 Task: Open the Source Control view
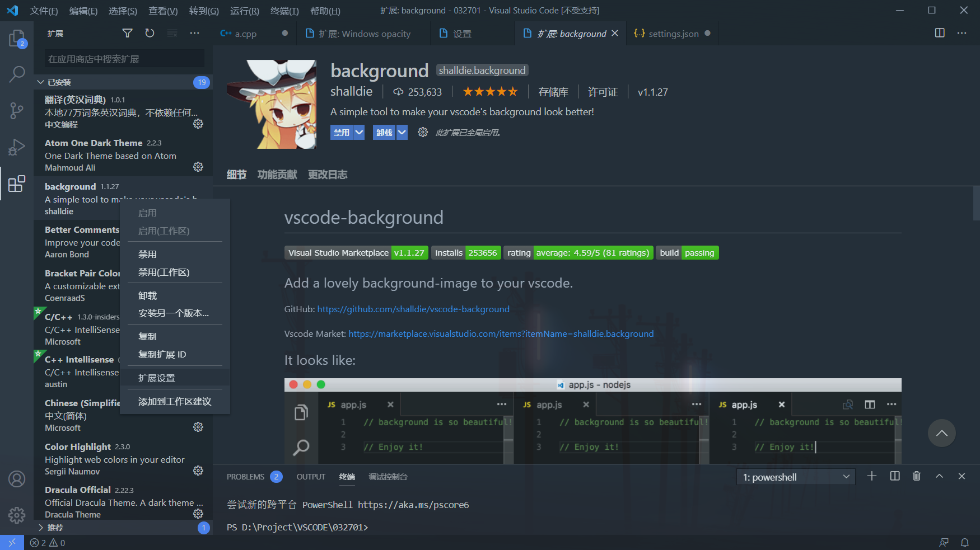[17, 111]
